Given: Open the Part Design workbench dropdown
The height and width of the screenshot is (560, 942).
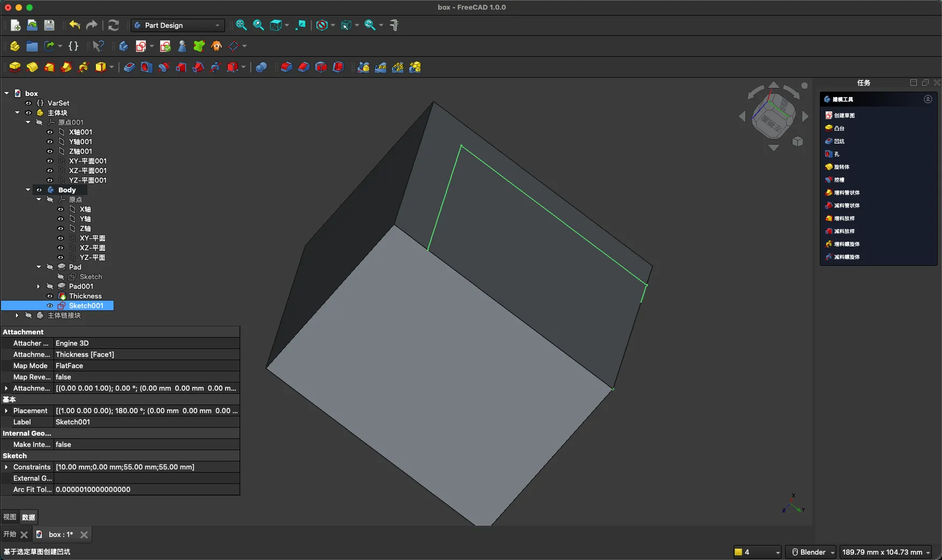Looking at the screenshot, I should [177, 25].
